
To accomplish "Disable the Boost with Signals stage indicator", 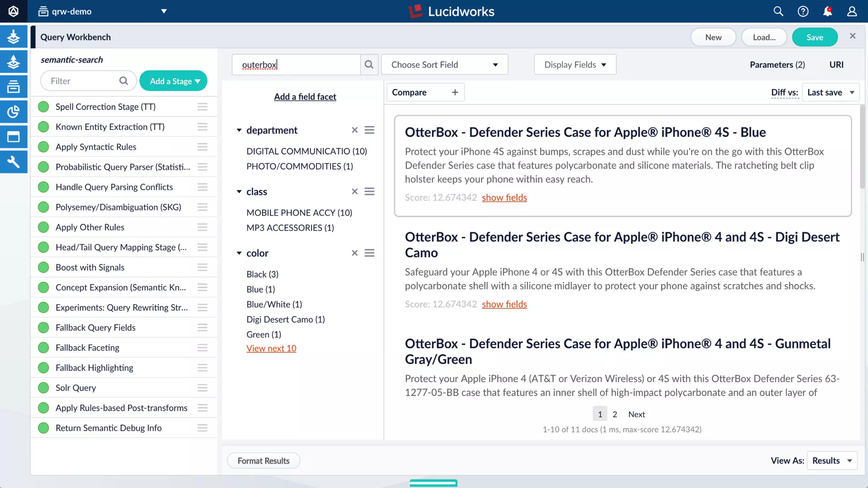I will point(43,267).
